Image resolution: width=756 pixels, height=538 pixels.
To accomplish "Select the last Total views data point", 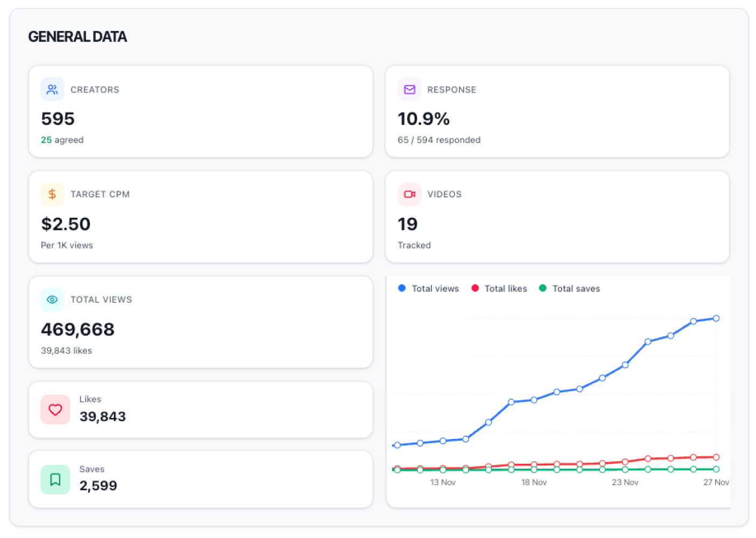I will 716,318.
